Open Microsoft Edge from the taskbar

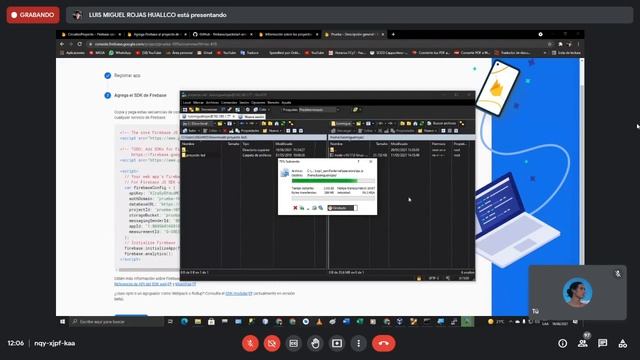pos(184,322)
